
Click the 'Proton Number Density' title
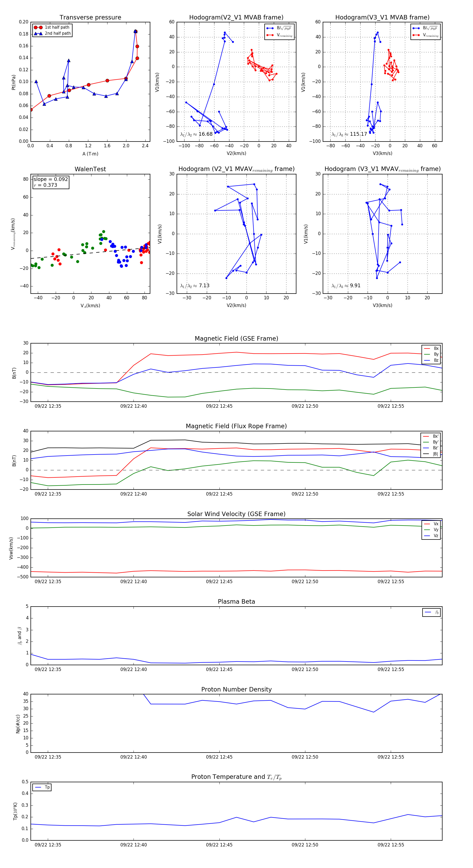coord(236,689)
